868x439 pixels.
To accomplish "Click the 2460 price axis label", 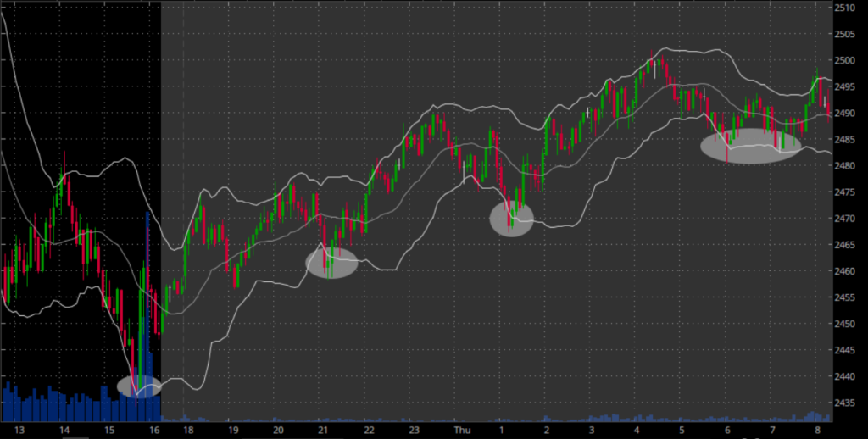I will tap(845, 270).
